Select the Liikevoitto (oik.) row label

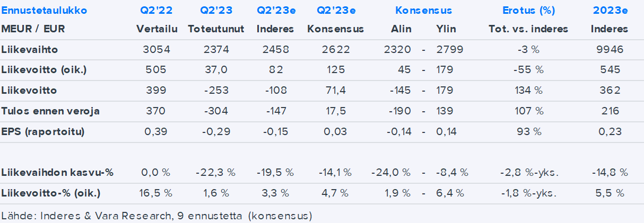coord(43,70)
